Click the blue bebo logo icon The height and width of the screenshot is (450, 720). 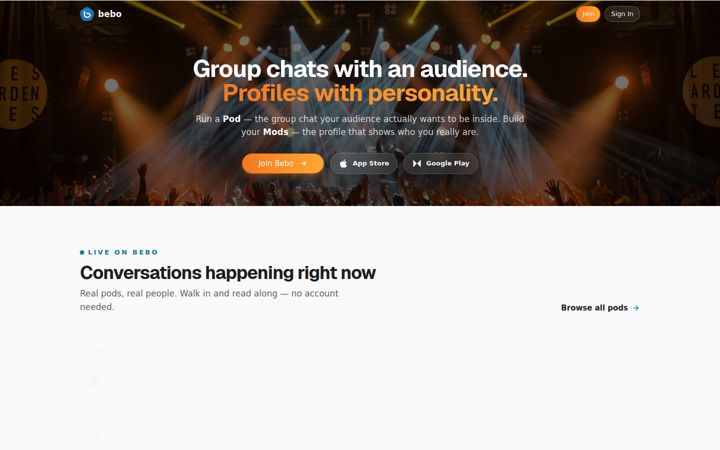point(87,14)
